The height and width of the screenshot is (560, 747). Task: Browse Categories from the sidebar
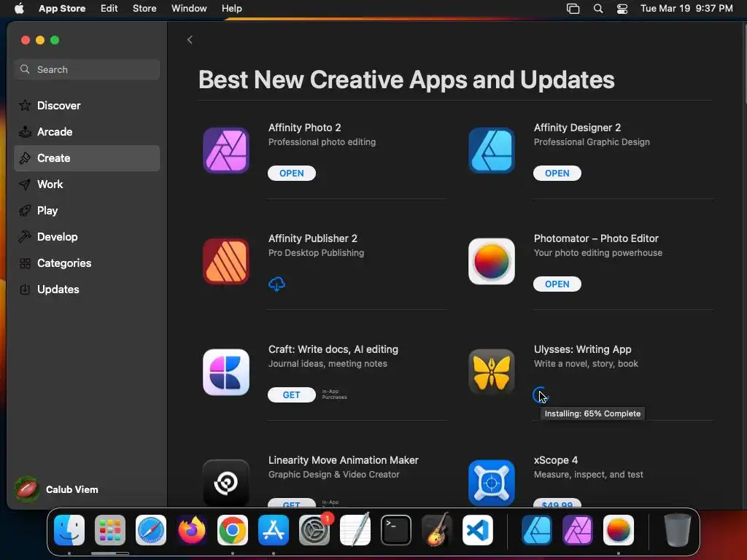click(x=87, y=262)
